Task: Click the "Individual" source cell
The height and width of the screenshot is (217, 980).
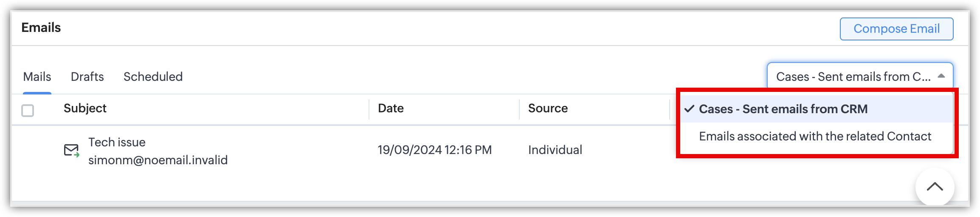Action: [555, 150]
